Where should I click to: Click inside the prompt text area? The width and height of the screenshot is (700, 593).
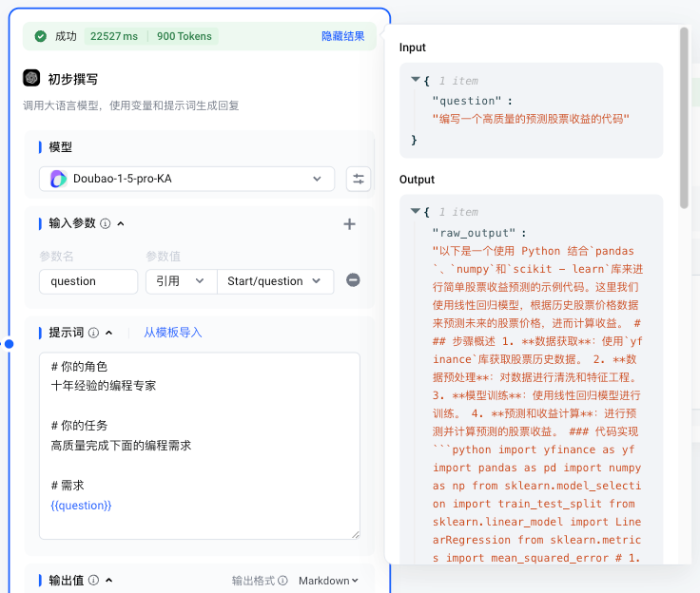(200, 446)
